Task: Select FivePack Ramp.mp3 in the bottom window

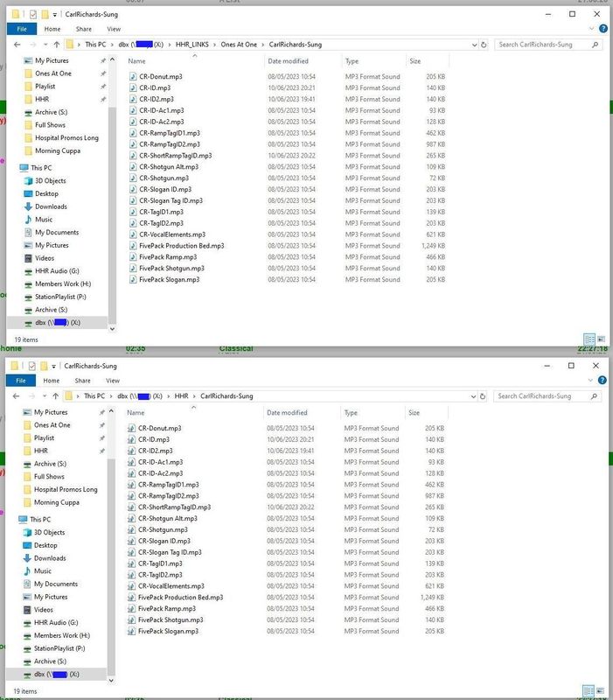Action: point(167,609)
